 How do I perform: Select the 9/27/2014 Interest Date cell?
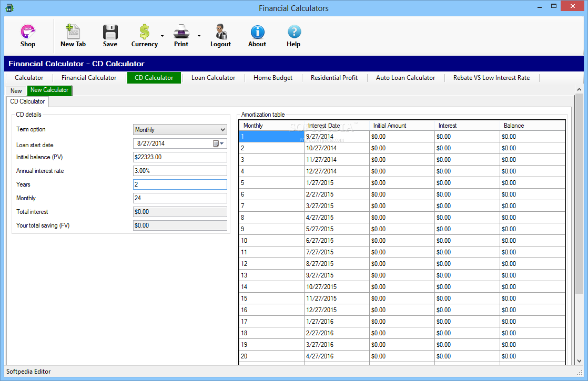[x=337, y=137]
